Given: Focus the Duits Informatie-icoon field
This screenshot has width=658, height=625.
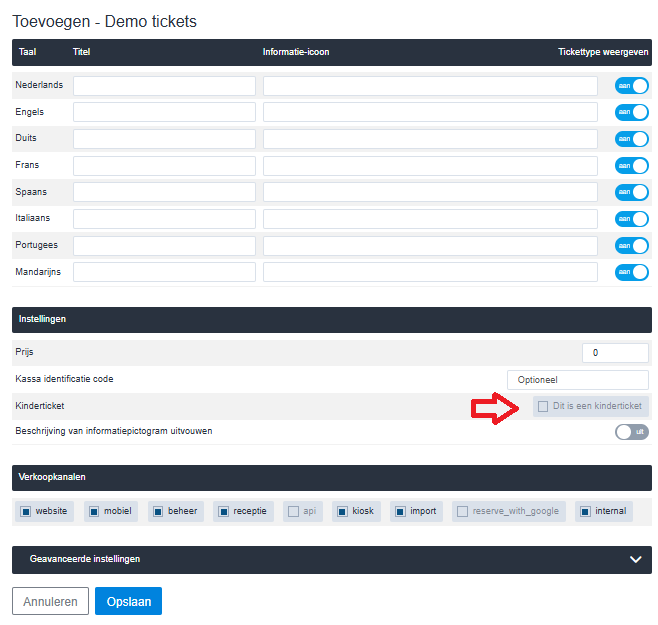Looking at the screenshot, I should point(430,139).
